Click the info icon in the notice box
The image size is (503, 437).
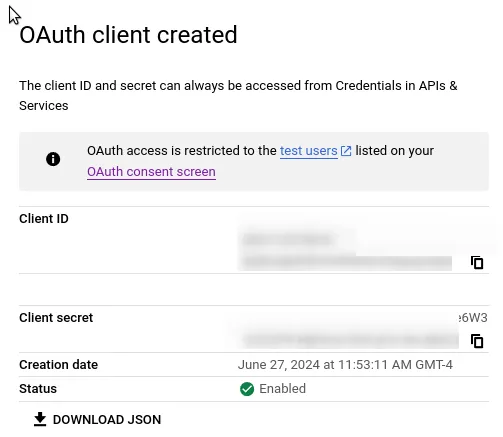53,159
